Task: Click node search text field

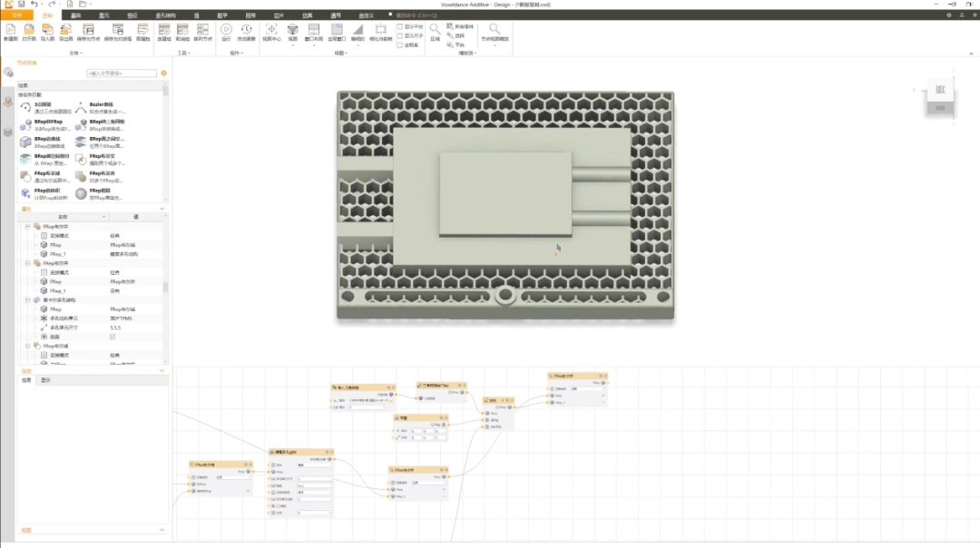Action: click(122, 73)
